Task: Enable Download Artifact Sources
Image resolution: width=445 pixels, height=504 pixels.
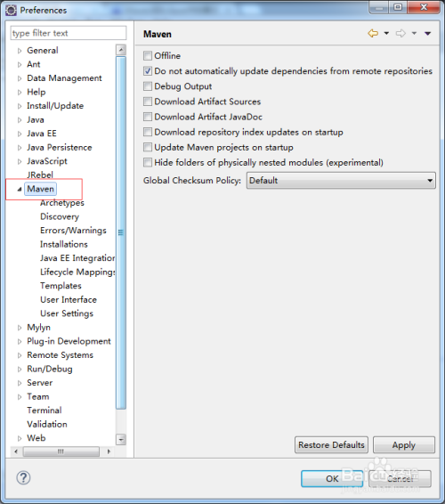Action: [x=148, y=102]
